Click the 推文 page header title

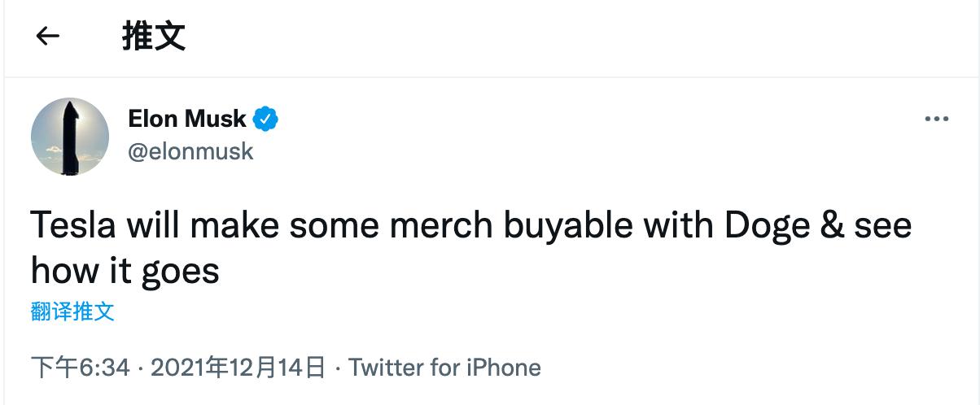154,36
